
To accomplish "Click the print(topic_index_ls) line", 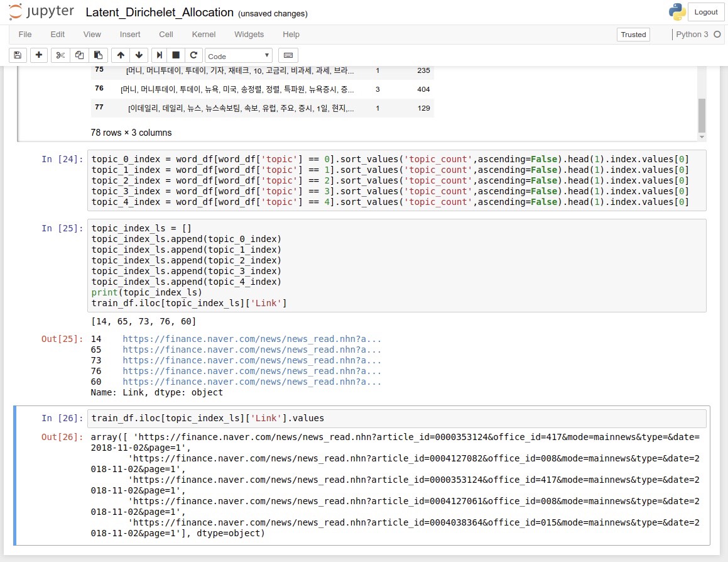I will [x=147, y=292].
